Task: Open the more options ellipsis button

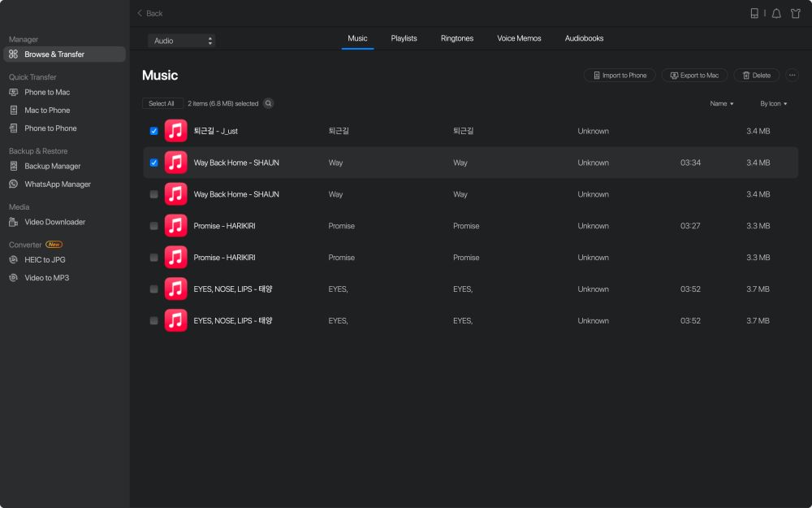Action: [793, 76]
